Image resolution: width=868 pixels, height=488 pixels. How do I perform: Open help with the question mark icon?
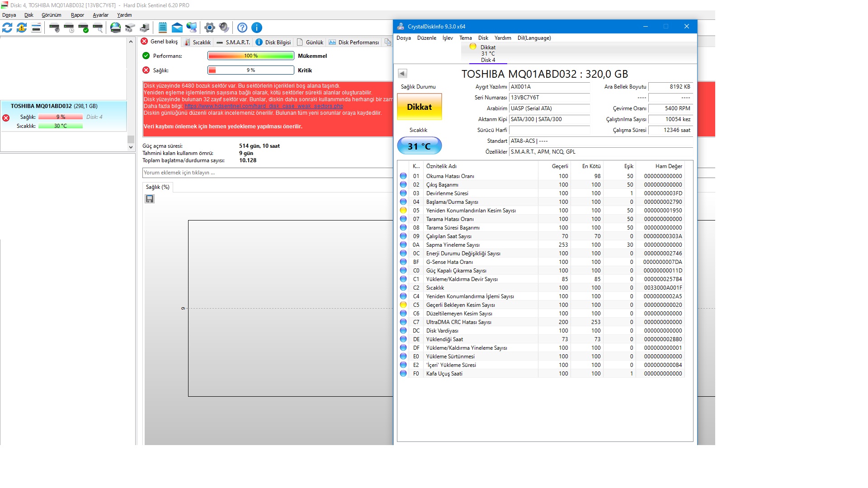pos(242,28)
